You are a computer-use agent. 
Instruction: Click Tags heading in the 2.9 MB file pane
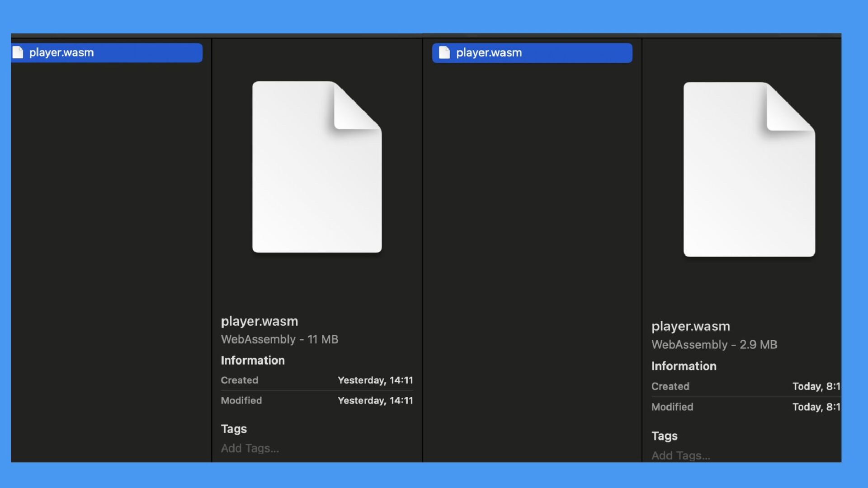click(664, 436)
